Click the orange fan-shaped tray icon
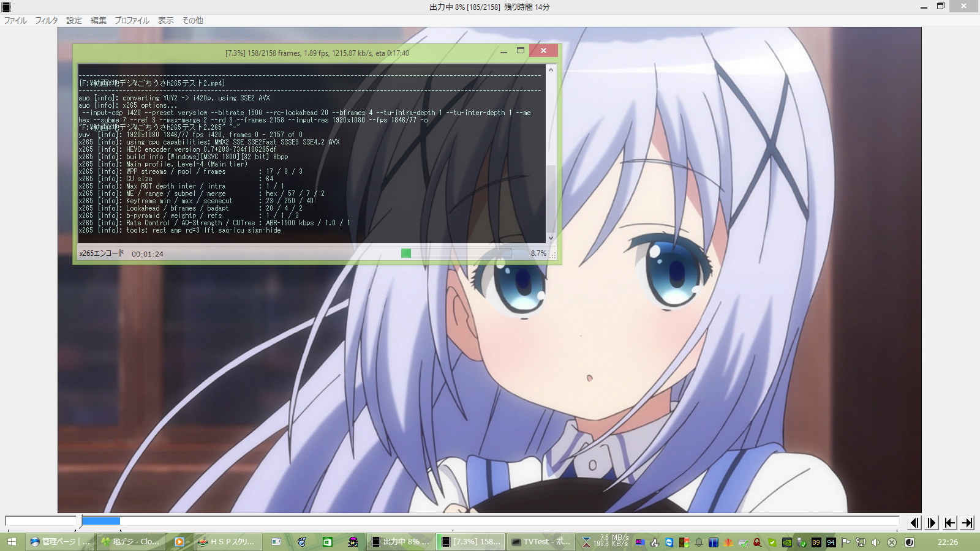The width and height of the screenshot is (980, 551). pos(728,542)
